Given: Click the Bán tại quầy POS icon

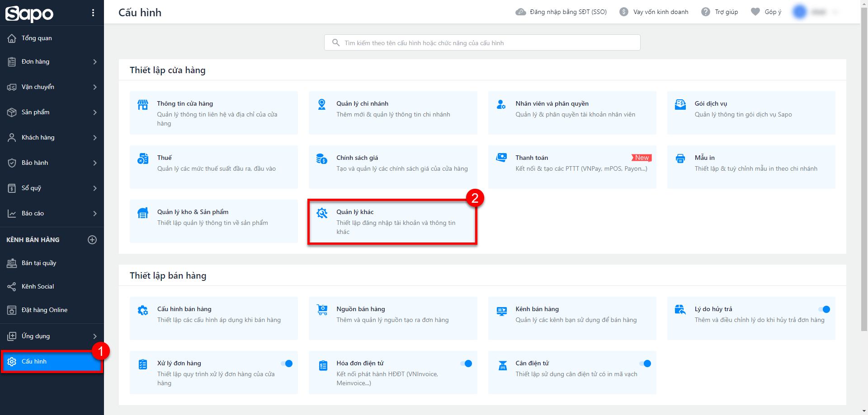Looking at the screenshot, I should coord(12,263).
